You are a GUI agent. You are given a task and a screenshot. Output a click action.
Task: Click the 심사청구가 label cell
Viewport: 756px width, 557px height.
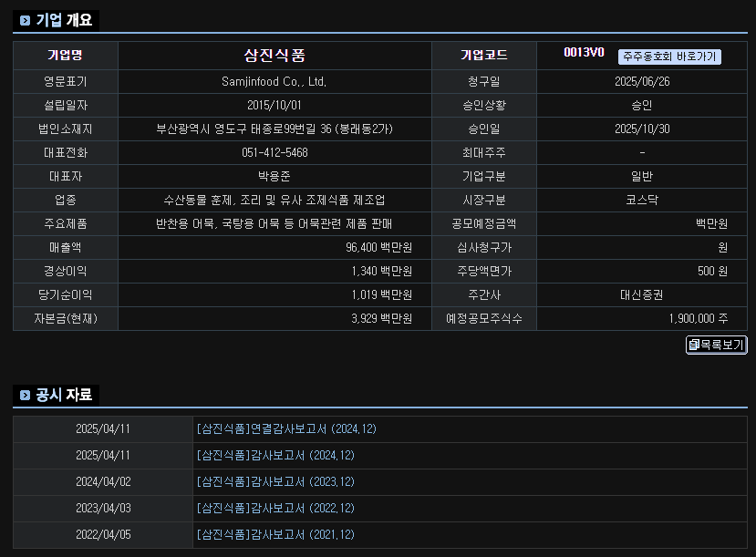tap(484, 248)
